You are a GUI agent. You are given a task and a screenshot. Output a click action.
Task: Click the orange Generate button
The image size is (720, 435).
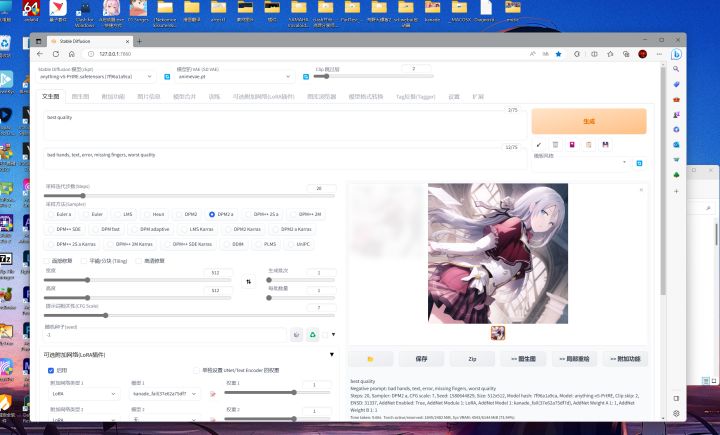(x=589, y=121)
